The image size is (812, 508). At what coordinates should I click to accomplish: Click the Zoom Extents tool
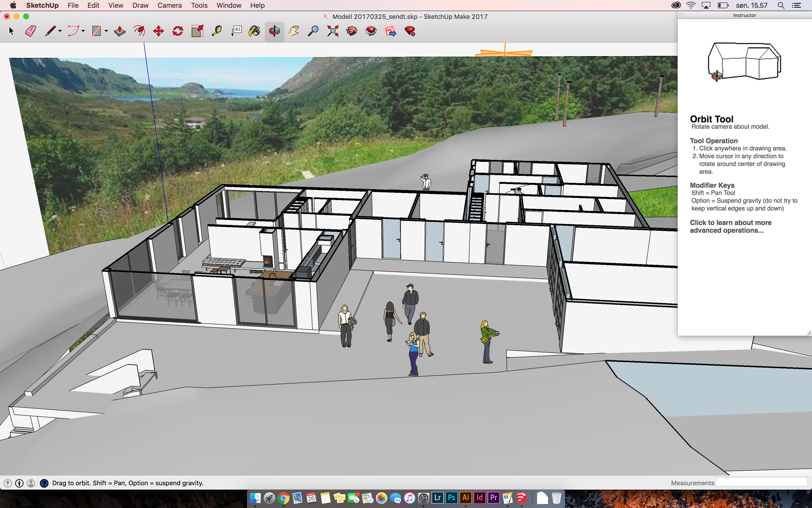pos(333,31)
